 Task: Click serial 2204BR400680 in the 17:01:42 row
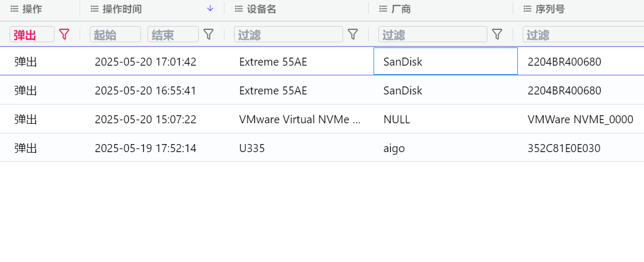tap(564, 62)
